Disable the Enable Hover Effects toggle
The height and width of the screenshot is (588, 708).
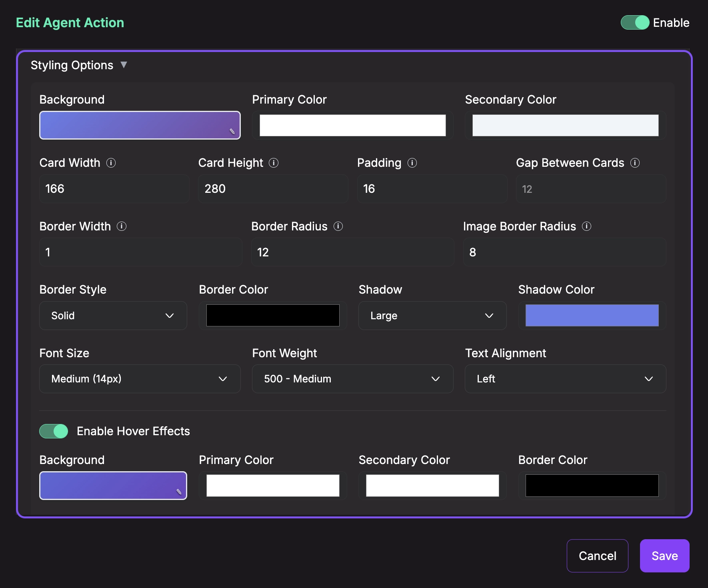54,431
